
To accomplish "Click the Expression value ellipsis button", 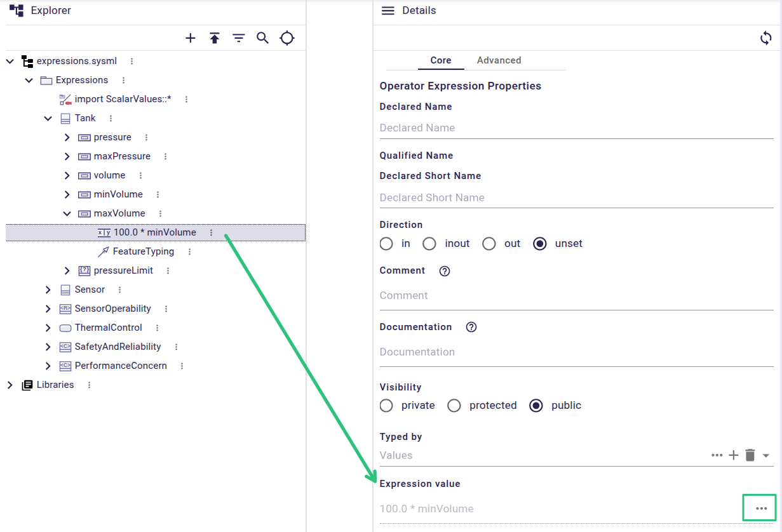I will click(761, 509).
